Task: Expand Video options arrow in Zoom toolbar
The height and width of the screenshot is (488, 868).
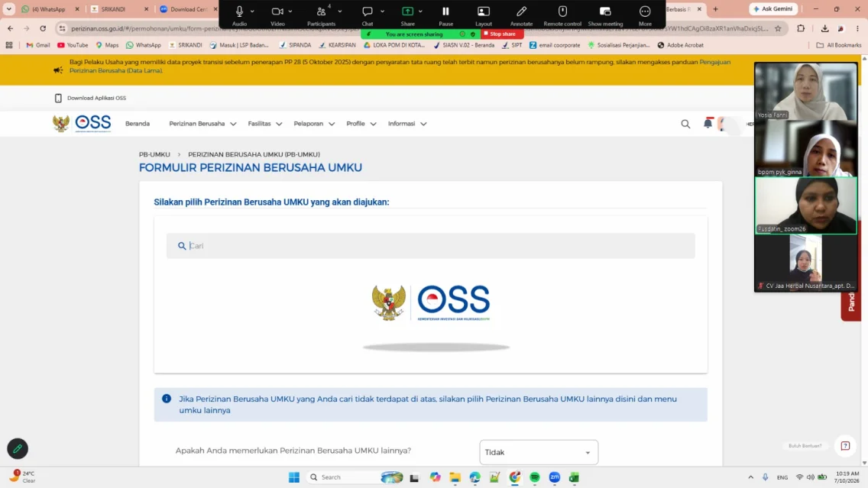Action: [x=290, y=11]
